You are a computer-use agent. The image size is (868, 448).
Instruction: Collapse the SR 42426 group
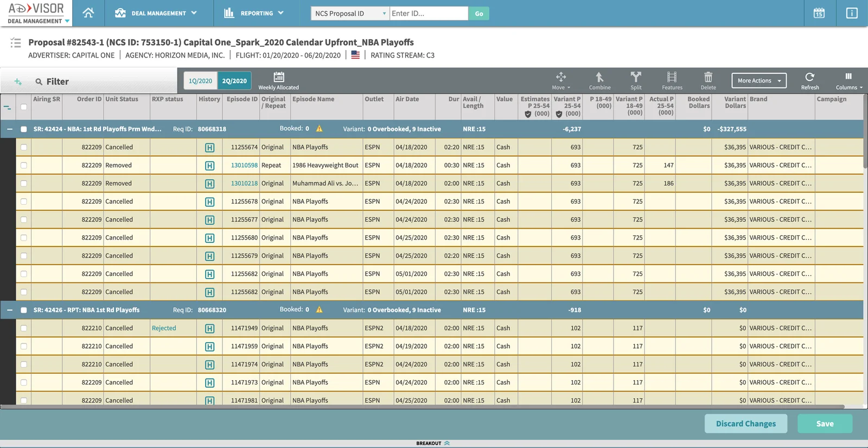tap(9, 310)
